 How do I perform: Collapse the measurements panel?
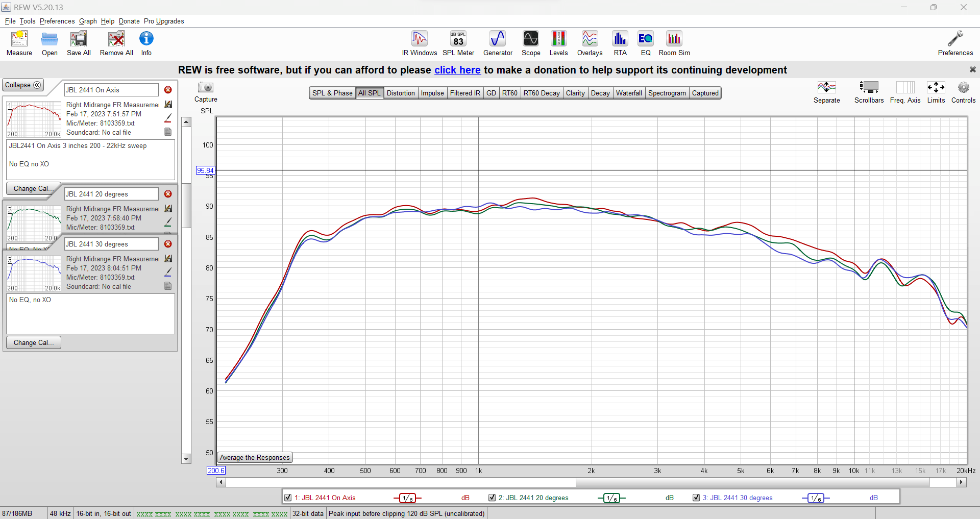(x=23, y=85)
